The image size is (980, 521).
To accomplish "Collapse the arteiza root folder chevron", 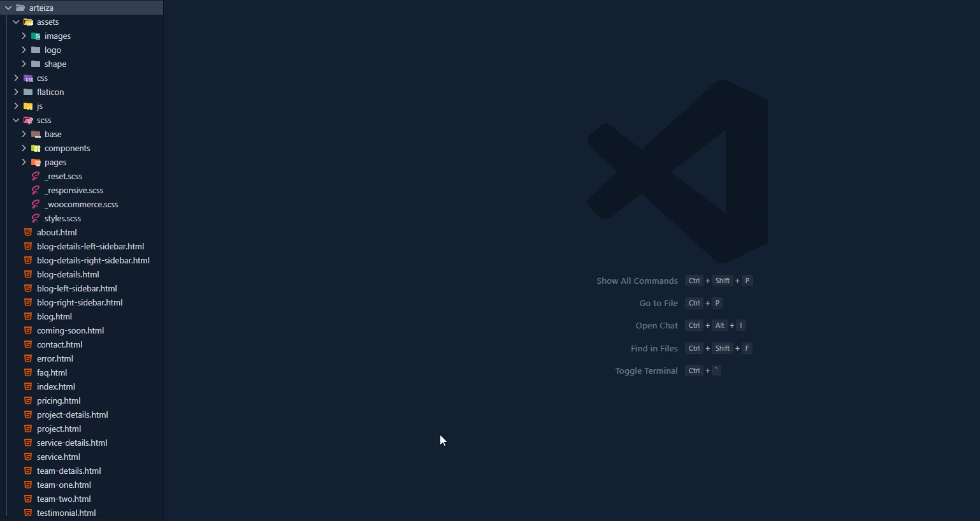I will (8, 8).
